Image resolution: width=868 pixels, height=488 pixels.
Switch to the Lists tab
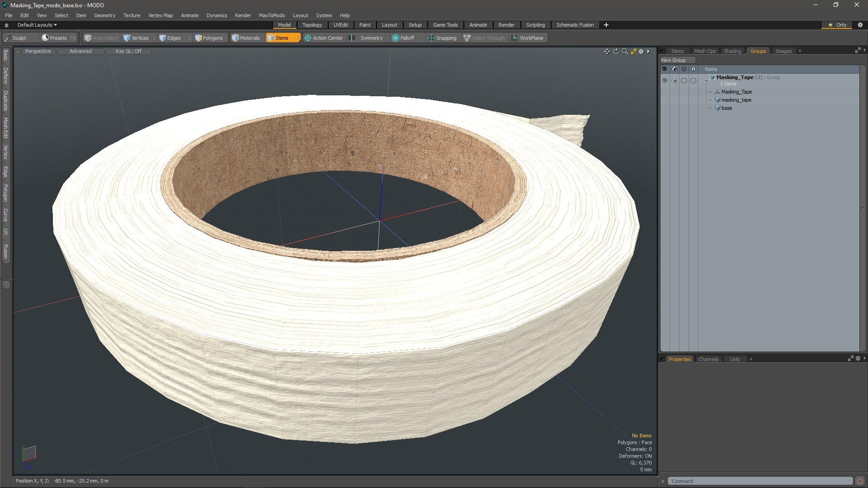point(735,359)
